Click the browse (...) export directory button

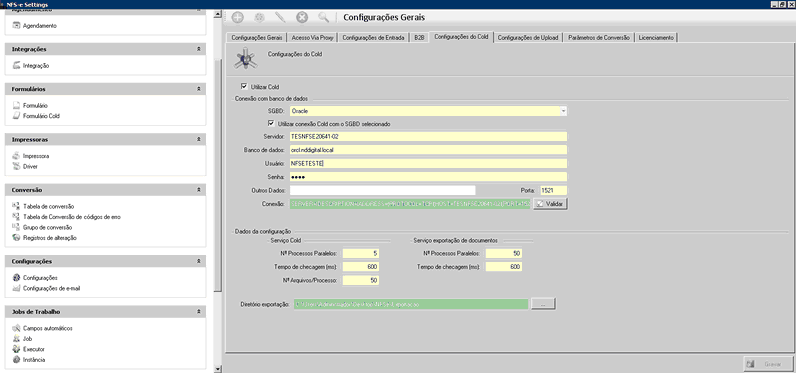[543, 304]
